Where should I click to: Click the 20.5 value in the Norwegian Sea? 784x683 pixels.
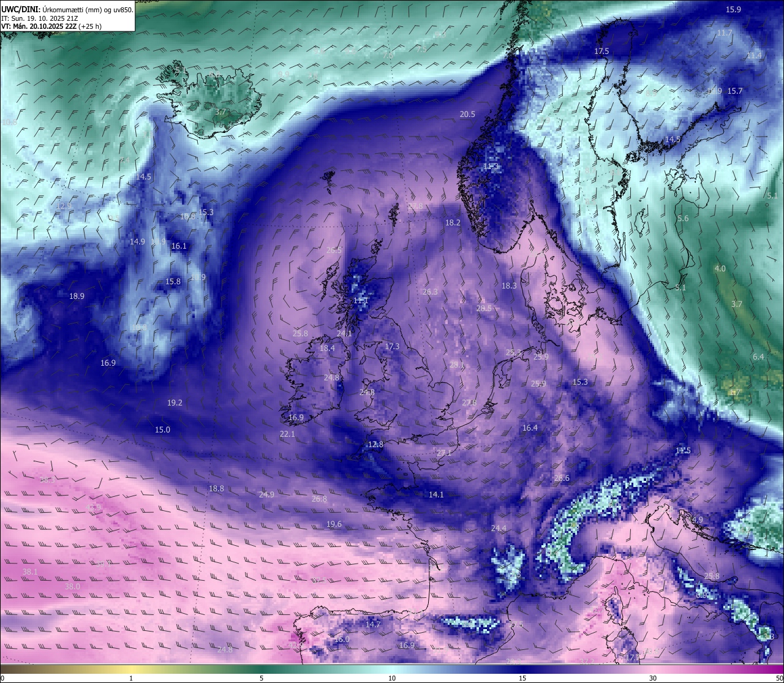(467, 115)
